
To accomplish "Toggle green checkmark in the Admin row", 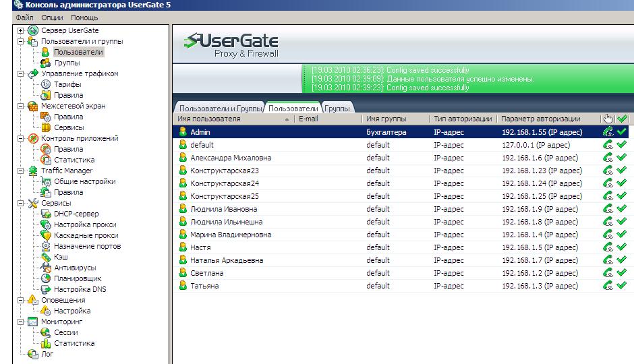I will [621, 131].
